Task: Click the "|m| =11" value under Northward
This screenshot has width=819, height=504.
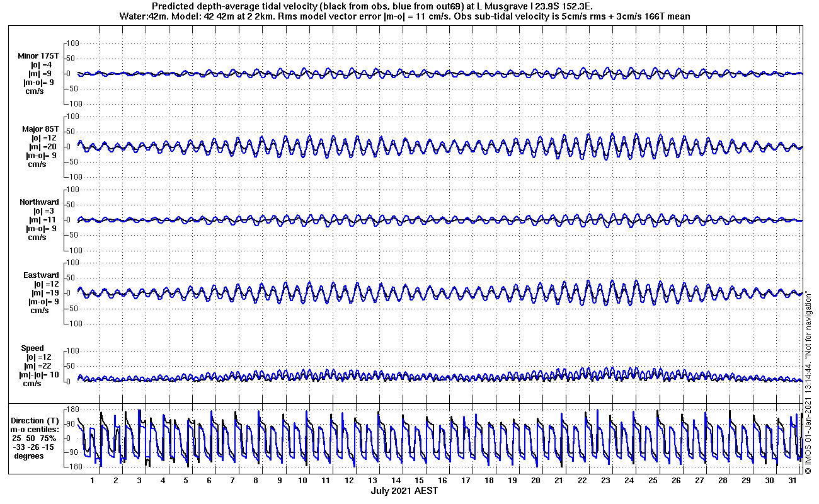Action: pyautogui.click(x=42, y=220)
